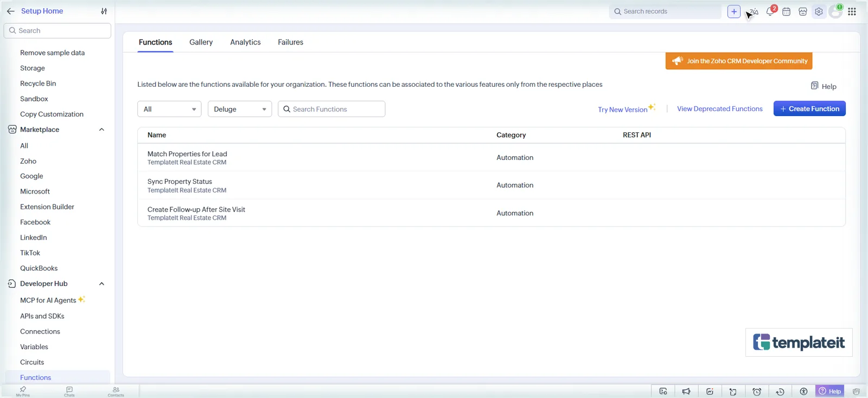
Task: Open Match Properties for Lead function
Action: [x=187, y=154]
